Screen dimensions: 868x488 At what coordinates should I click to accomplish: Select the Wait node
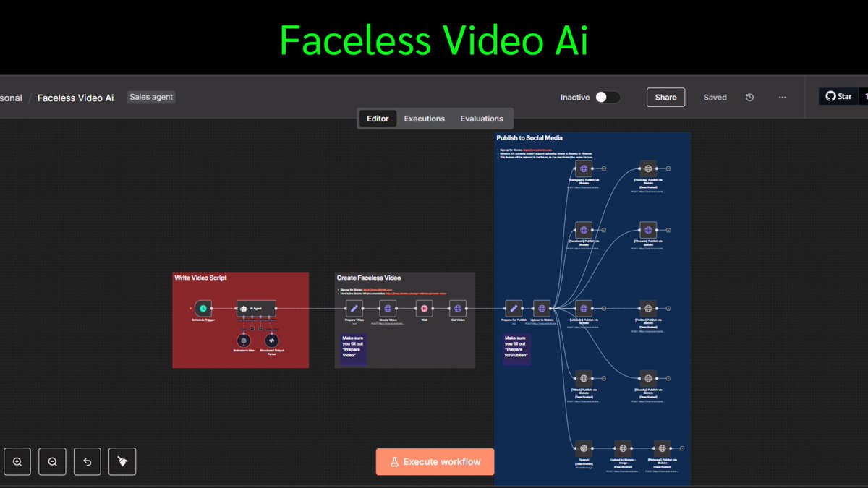[424, 309]
